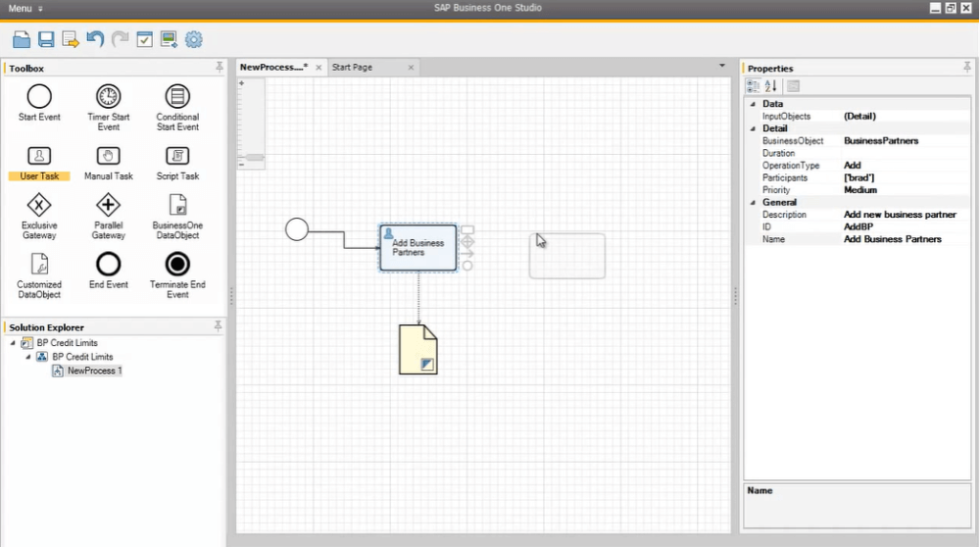Image resolution: width=980 pixels, height=547 pixels.
Task: Edit the Participants value ['brad']
Action: pyautogui.click(x=905, y=177)
